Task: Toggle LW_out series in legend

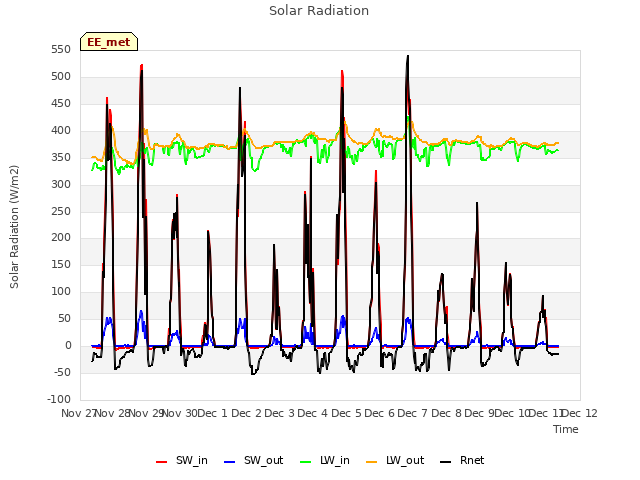Action: tap(395, 460)
